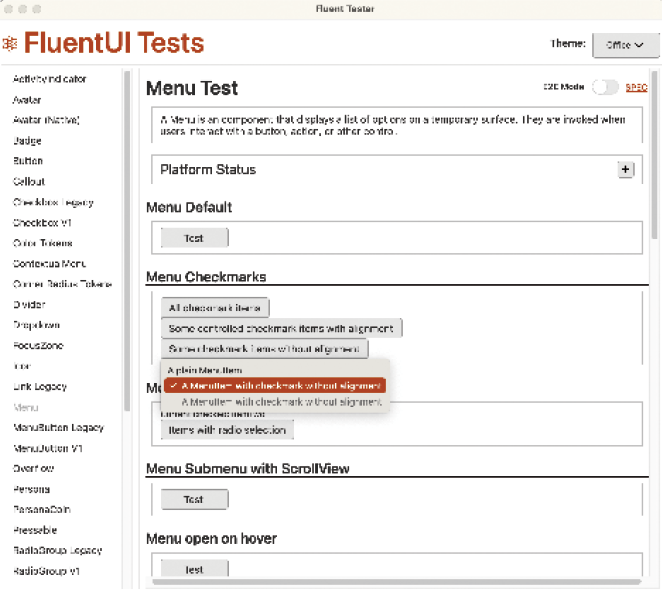Click the sidebar list vertical scrollbar
This screenshot has height=590, width=662.
click(127, 241)
